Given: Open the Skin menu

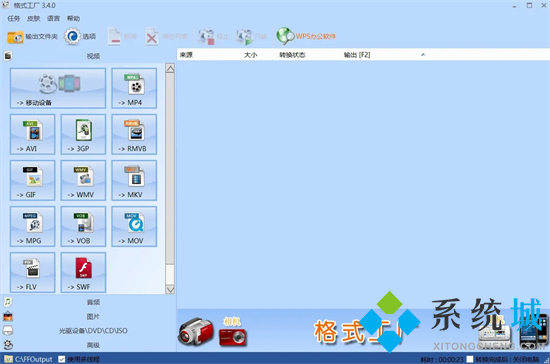Looking at the screenshot, I should click(x=34, y=18).
